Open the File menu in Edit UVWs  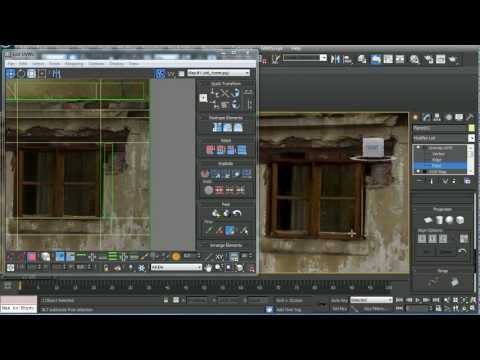point(11,63)
